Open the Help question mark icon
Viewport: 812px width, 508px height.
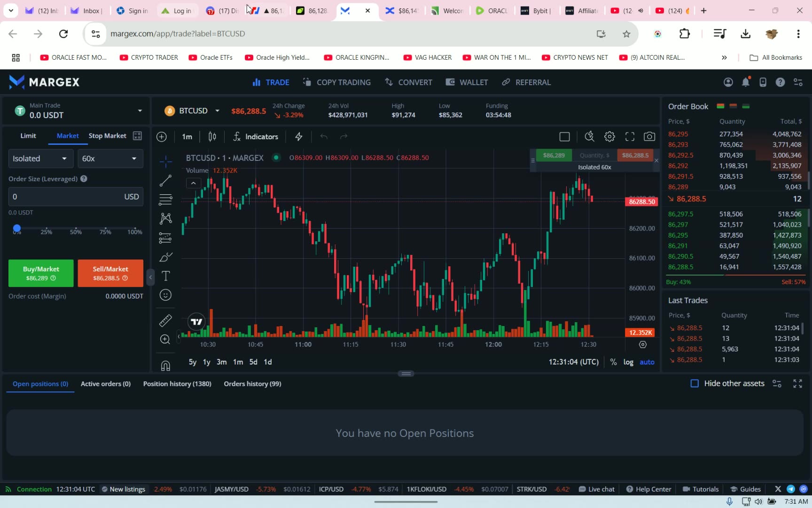point(780,82)
